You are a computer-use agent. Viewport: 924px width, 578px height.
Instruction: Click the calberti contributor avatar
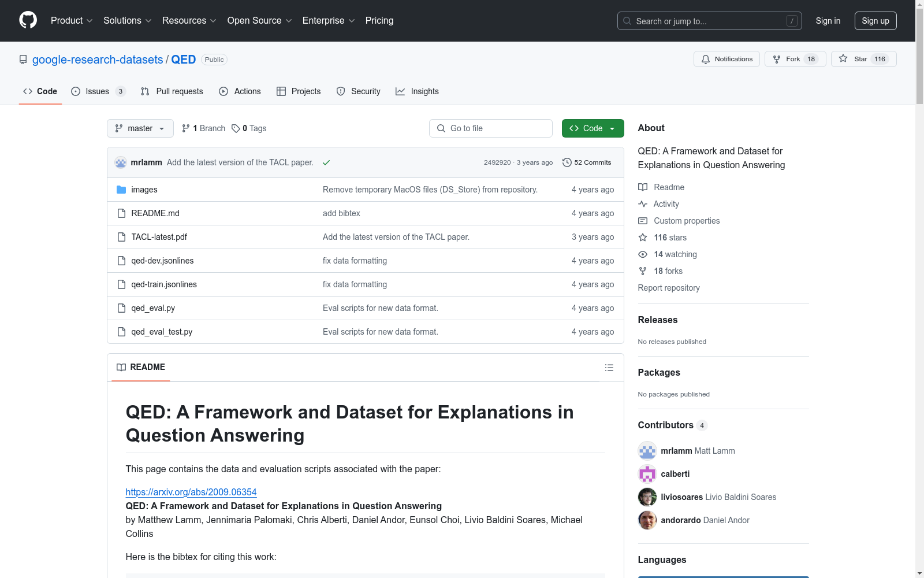pyautogui.click(x=647, y=474)
